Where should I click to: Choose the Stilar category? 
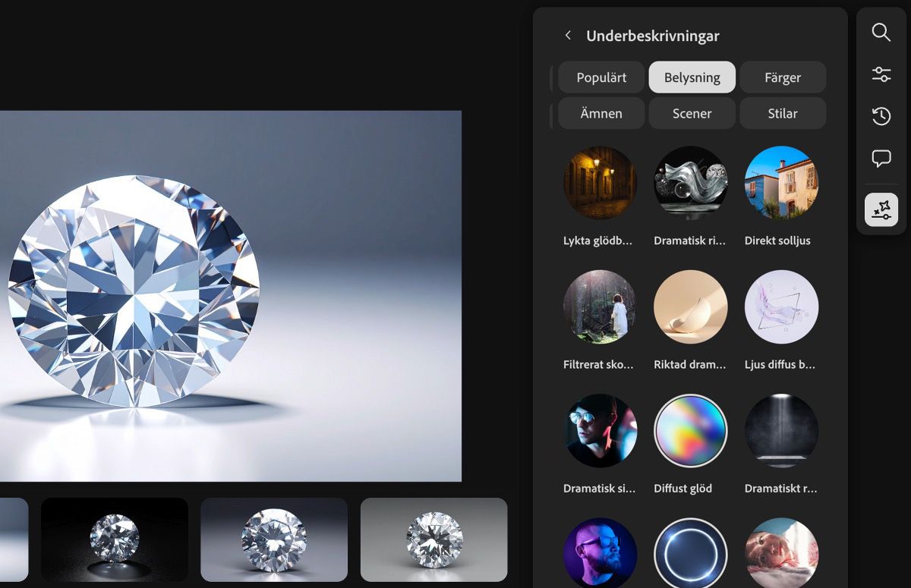click(783, 113)
